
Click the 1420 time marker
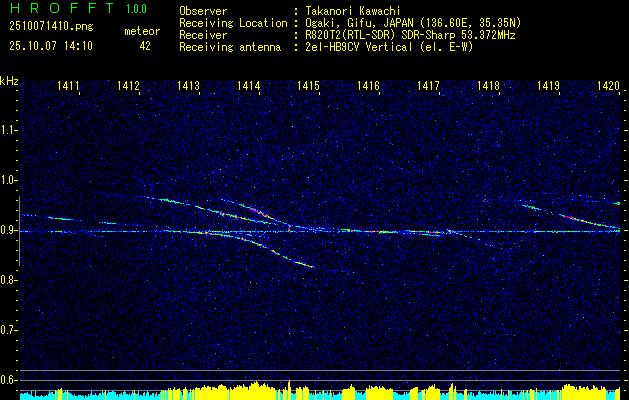click(x=609, y=85)
